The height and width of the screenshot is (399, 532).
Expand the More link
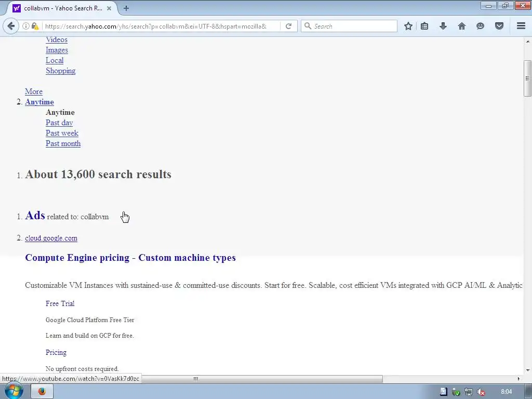(x=34, y=91)
